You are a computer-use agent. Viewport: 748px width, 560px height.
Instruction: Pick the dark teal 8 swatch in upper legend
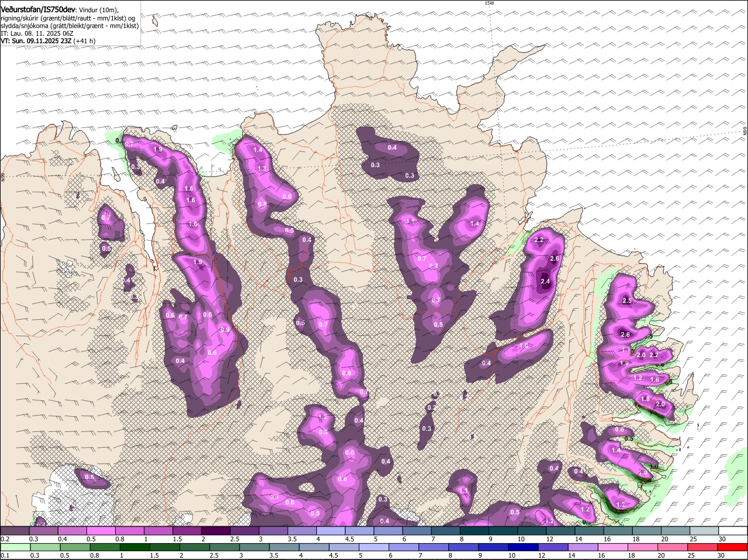point(475,531)
